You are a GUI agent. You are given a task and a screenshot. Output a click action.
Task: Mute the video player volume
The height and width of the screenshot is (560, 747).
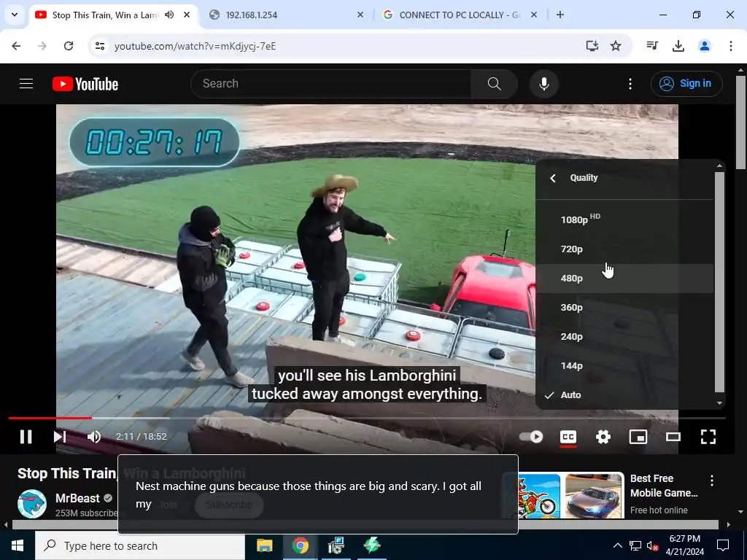(x=94, y=437)
